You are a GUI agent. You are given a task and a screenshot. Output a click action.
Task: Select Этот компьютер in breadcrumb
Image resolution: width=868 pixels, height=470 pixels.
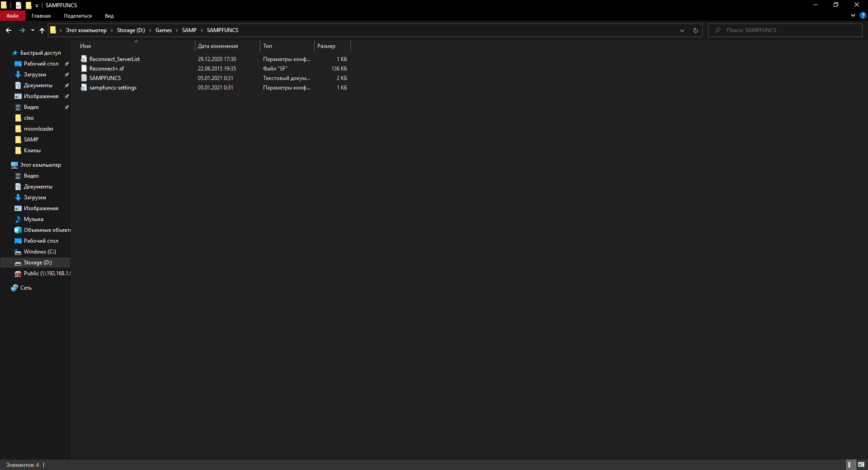click(86, 30)
